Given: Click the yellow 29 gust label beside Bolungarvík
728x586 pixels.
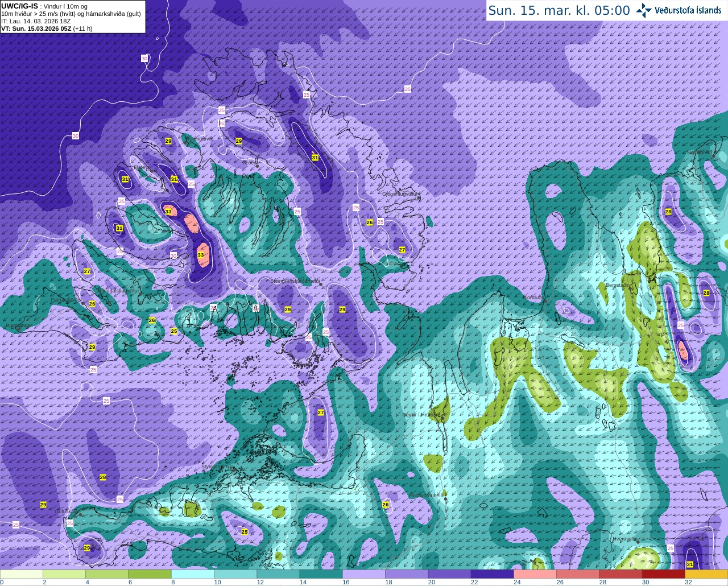Looking at the screenshot, I should click(x=168, y=141).
